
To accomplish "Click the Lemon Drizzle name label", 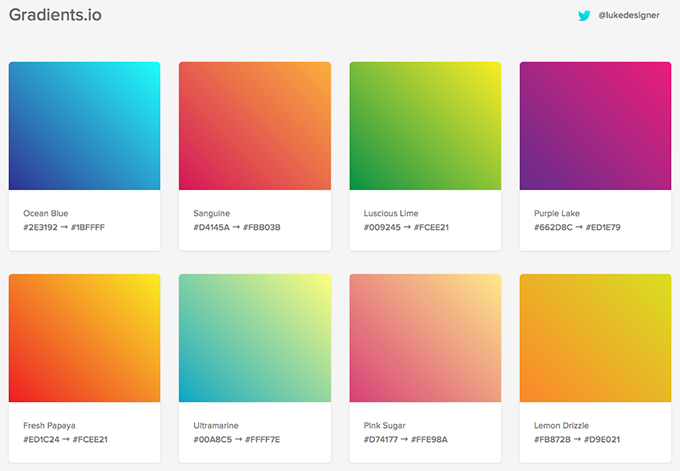I will [x=561, y=425].
